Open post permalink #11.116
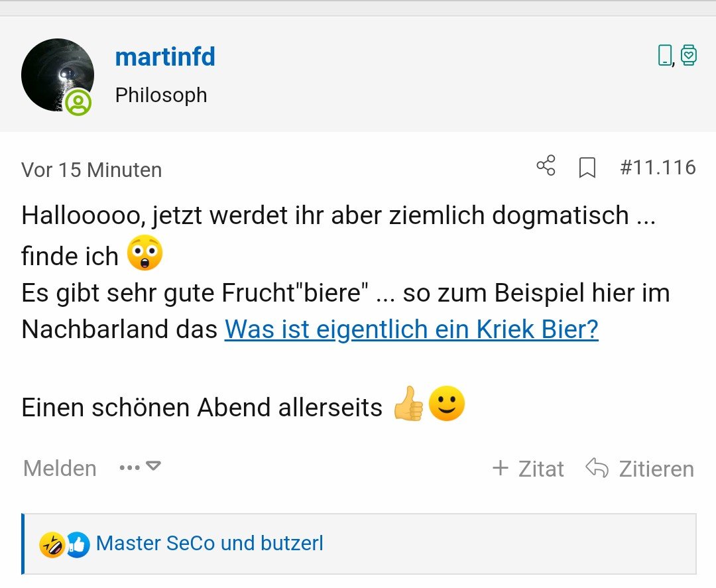716x588 pixels. (657, 167)
